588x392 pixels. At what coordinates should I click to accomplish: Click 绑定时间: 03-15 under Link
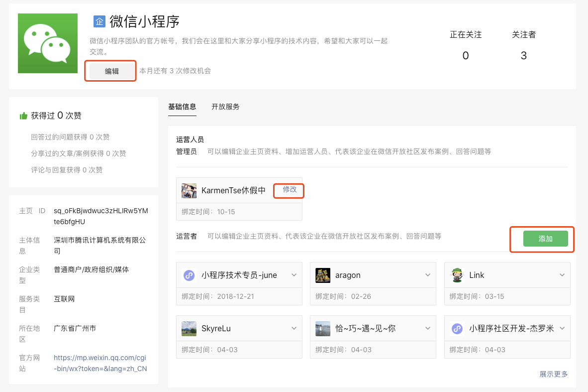click(x=477, y=296)
